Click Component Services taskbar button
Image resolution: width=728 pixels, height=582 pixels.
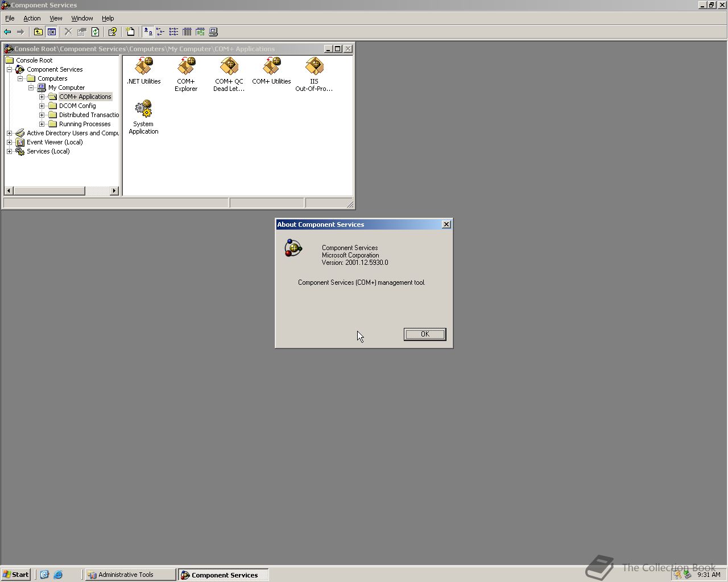click(x=224, y=575)
